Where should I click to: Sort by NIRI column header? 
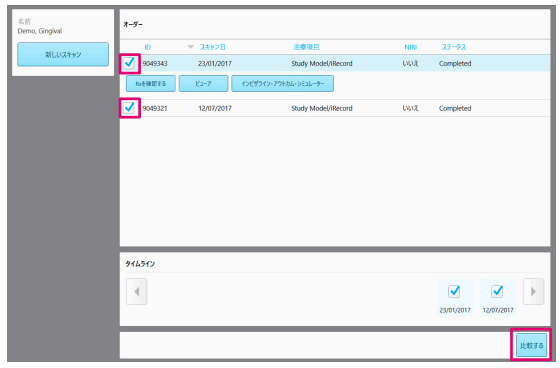tap(410, 47)
